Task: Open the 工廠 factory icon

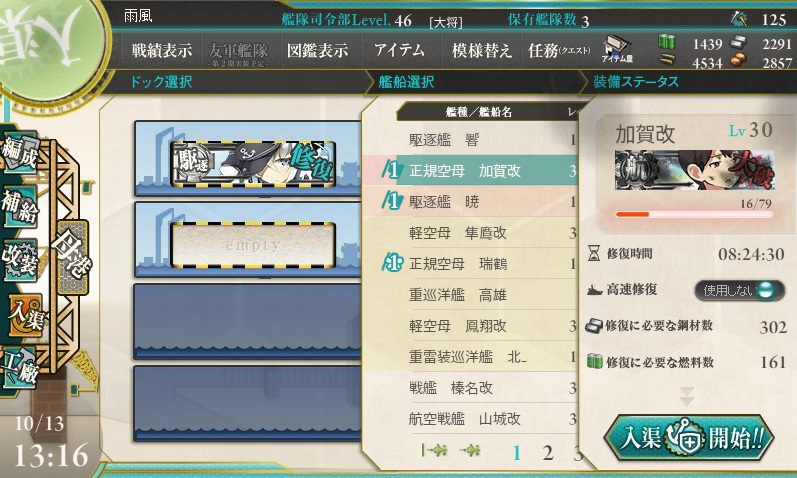Action: tap(19, 367)
